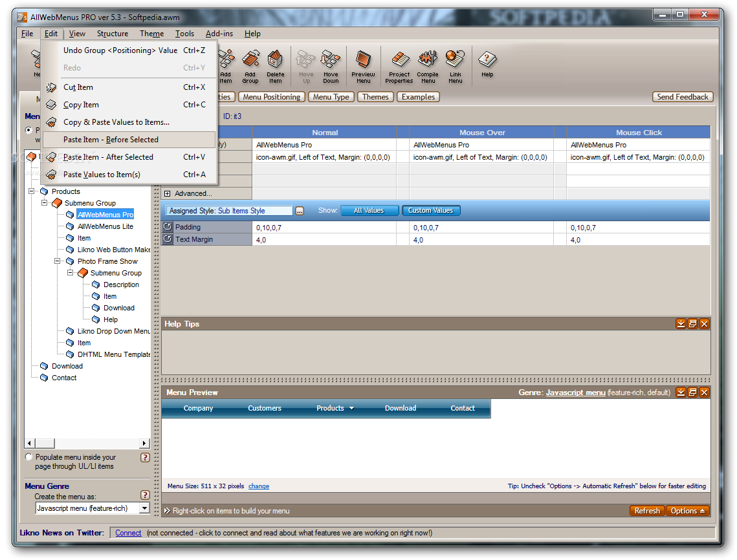
Task: Click the Connect Twitter link
Action: point(128,533)
